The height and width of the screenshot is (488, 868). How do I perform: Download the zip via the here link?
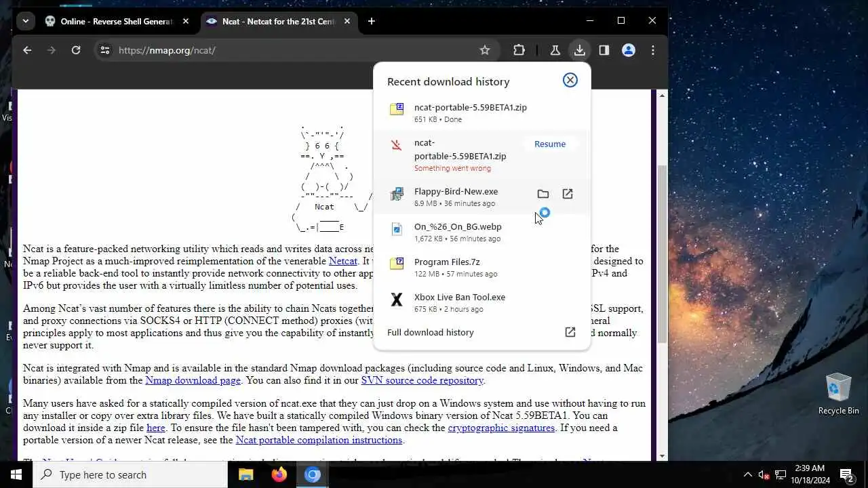(156, 428)
